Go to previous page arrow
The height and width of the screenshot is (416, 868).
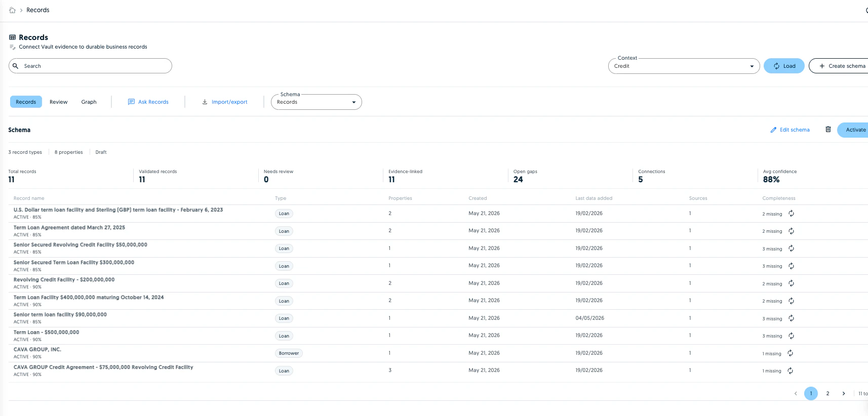click(x=796, y=393)
